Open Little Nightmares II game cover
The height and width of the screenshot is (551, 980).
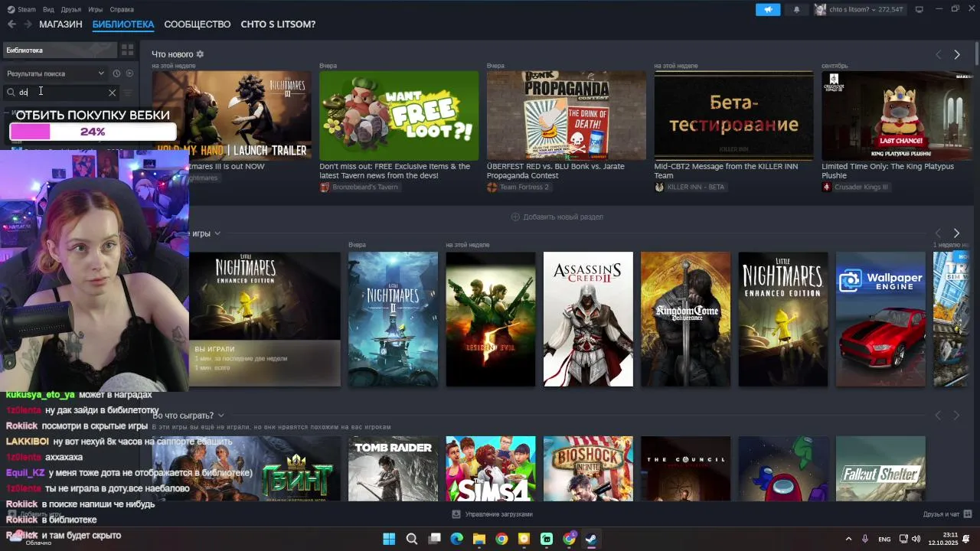(393, 319)
